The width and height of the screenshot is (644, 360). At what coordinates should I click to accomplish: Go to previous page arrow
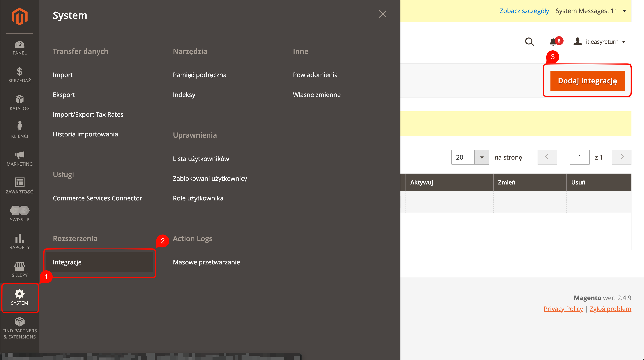pos(547,157)
